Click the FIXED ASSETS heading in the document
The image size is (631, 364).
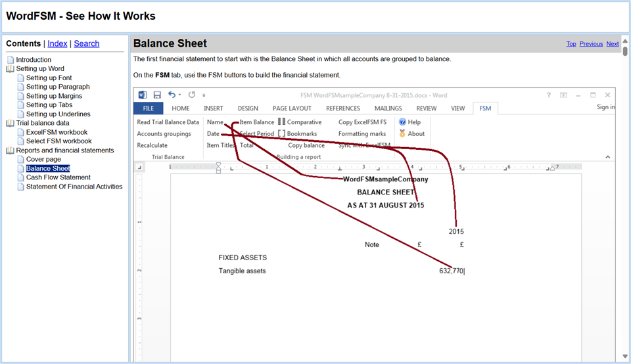pos(243,258)
